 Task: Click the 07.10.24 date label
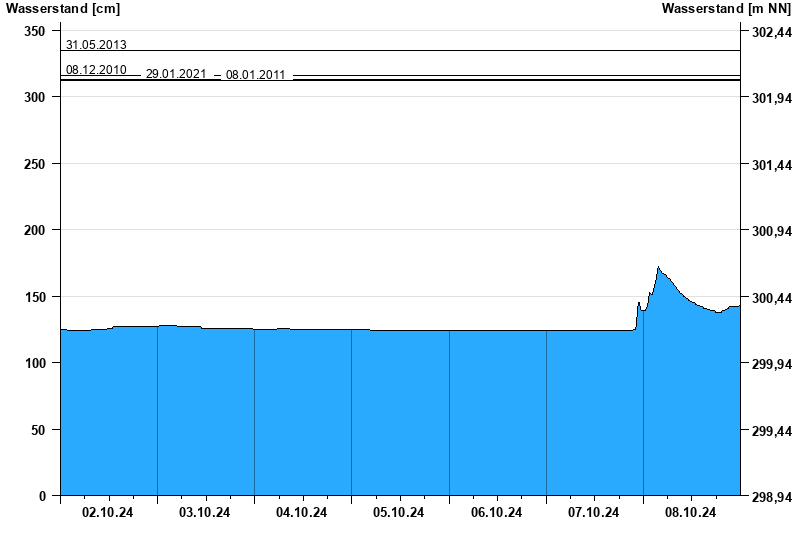point(594,512)
